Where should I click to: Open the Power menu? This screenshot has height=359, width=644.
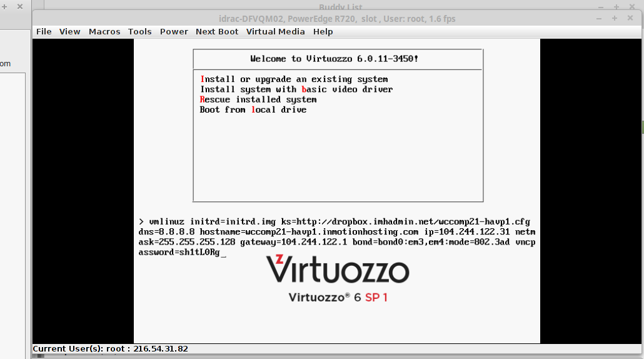pyautogui.click(x=174, y=32)
